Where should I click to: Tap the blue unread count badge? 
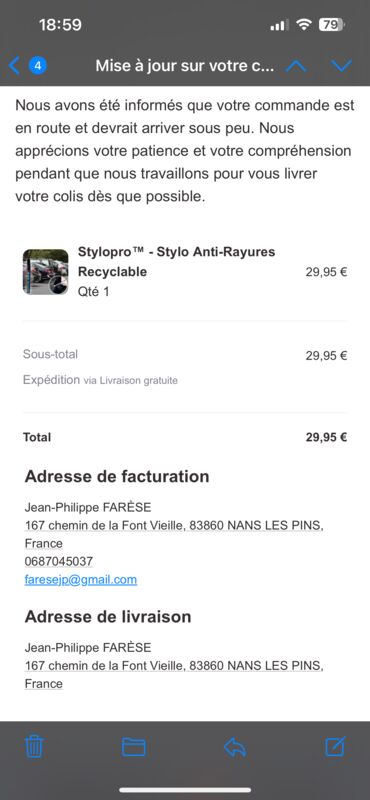pyautogui.click(x=38, y=65)
